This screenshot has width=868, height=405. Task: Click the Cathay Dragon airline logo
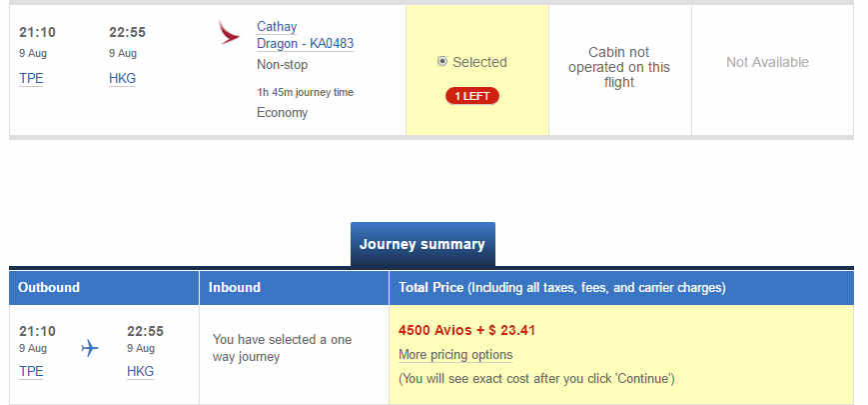pyautogui.click(x=230, y=32)
